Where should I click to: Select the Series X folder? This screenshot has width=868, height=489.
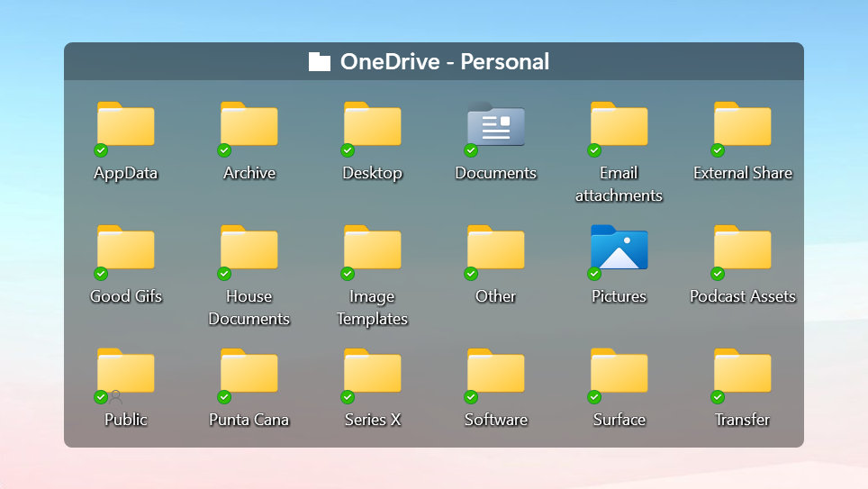373,372
